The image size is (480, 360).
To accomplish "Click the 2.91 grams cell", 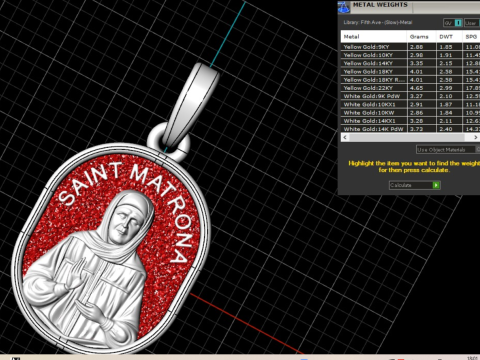I will pyautogui.click(x=422, y=104).
